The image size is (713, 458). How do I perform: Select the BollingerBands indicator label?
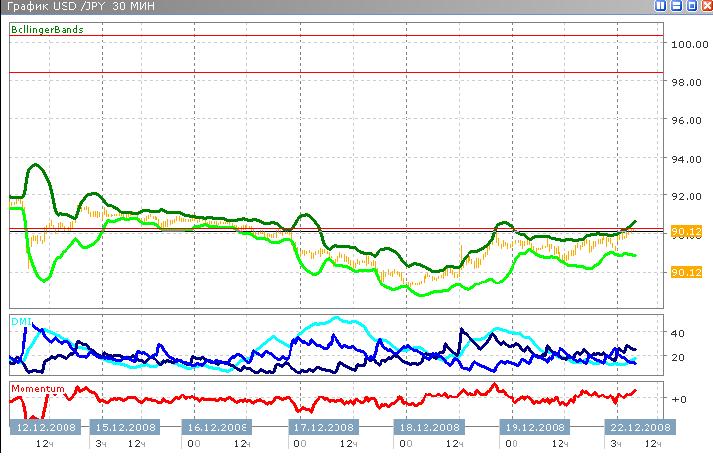pos(46,30)
